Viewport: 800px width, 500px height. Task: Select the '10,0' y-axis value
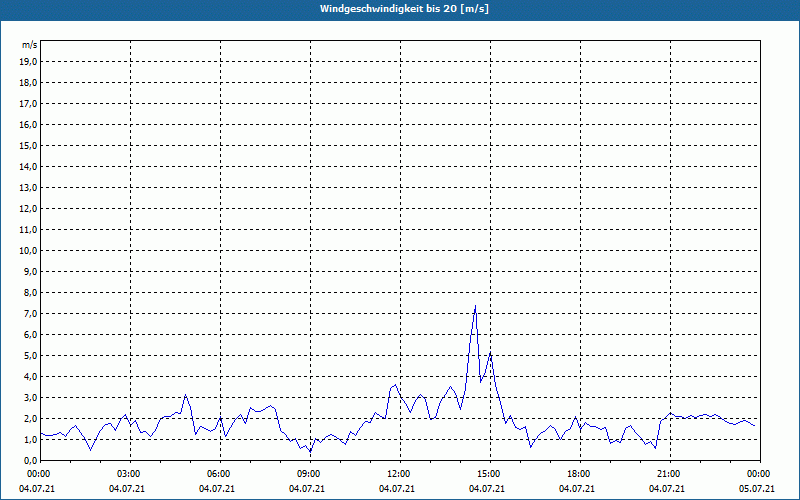point(29,251)
